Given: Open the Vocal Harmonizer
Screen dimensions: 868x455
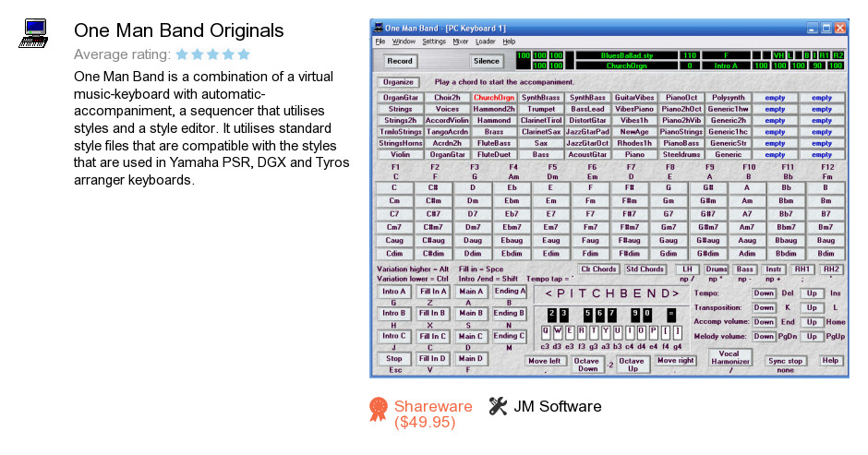Looking at the screenshot, I should click(x=729, y=357).
